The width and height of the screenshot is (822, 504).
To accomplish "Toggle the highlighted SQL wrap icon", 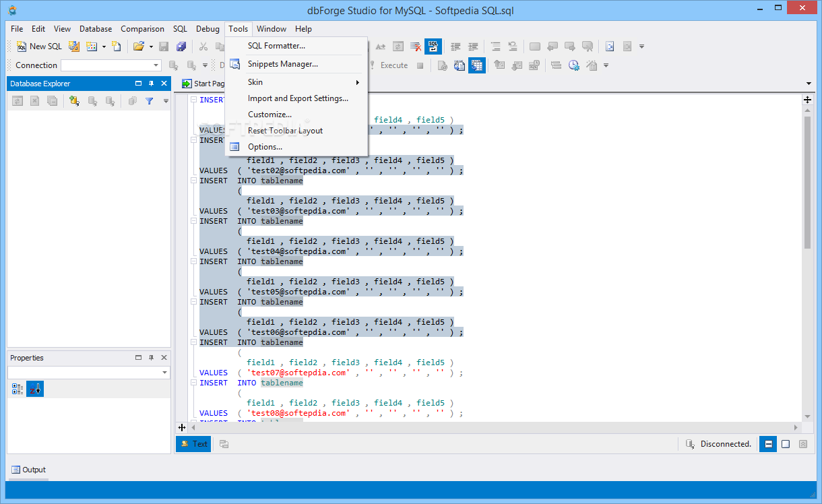I will (x=433, y=46).
